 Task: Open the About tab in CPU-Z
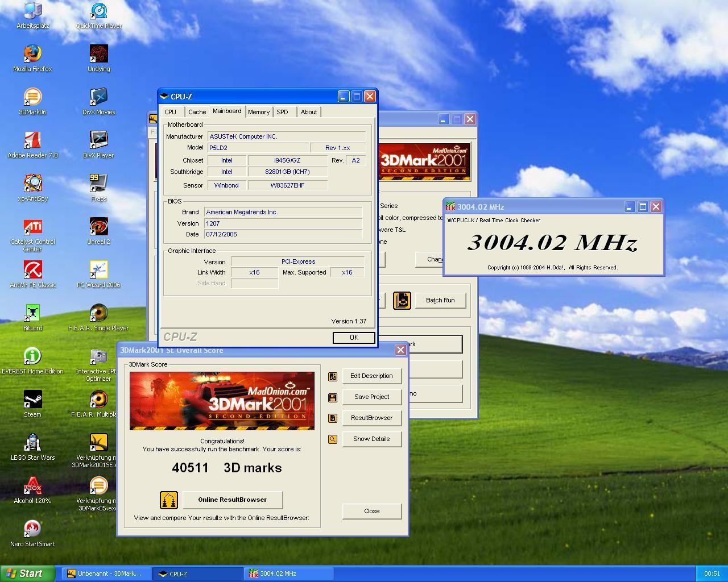(309, 112)
